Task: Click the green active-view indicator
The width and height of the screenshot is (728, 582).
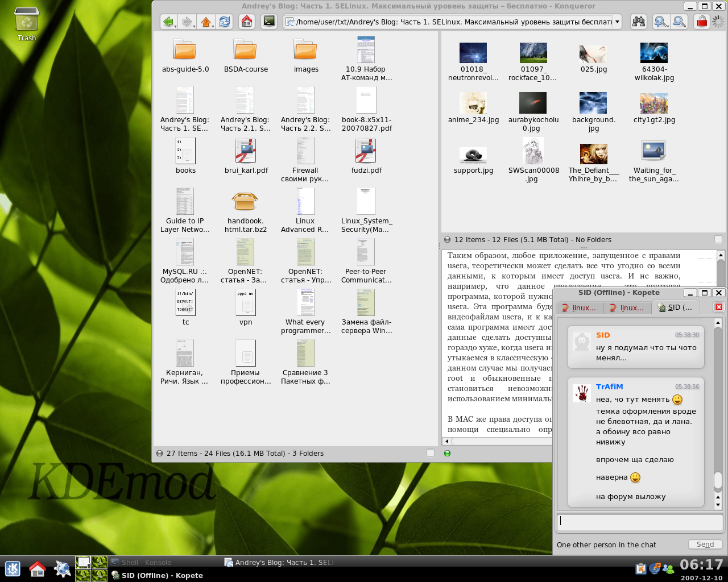Action: coord(447,453)
